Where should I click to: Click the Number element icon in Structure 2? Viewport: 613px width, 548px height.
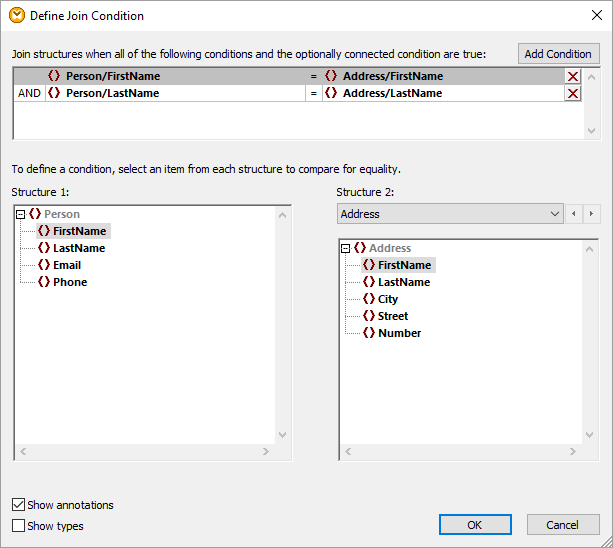(x=369, y=333)
